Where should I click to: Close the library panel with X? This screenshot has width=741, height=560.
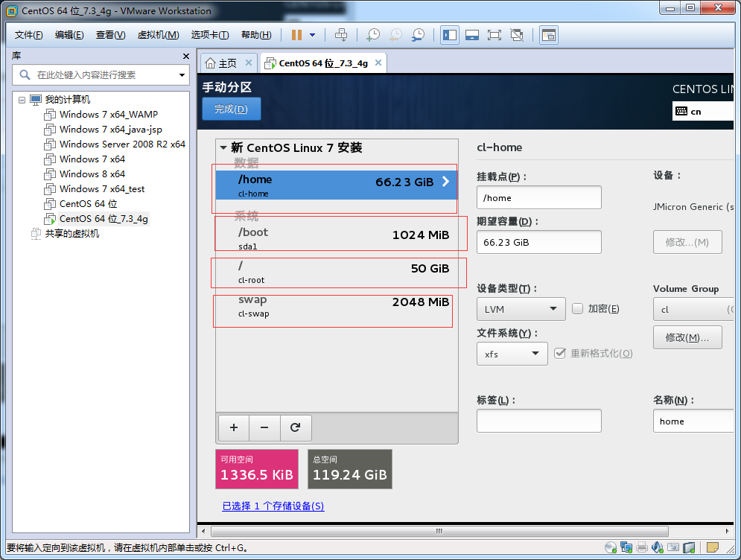coord(186,57)
